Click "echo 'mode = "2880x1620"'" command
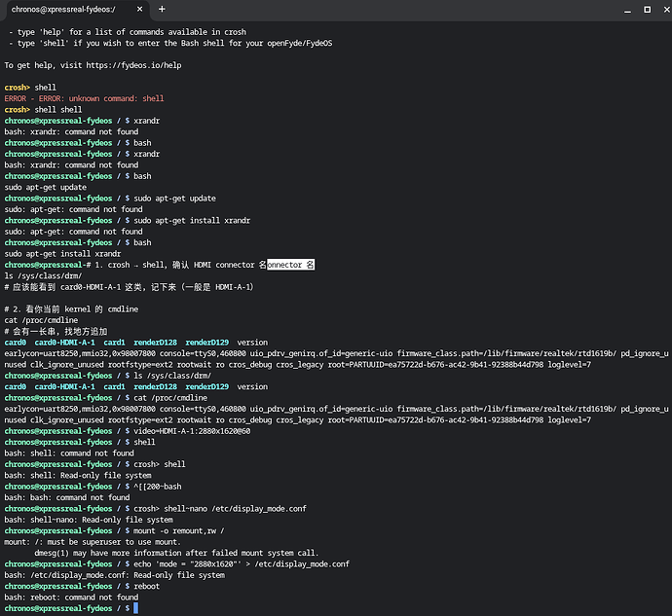Viewport: 672px width, 616px height. pyautogui.click(x=242, y=564)
